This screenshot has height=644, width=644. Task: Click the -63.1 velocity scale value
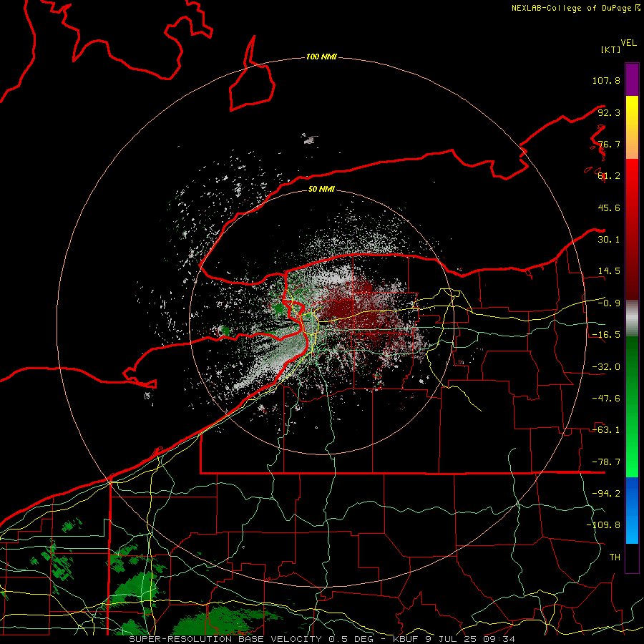(x=606, y=429)
